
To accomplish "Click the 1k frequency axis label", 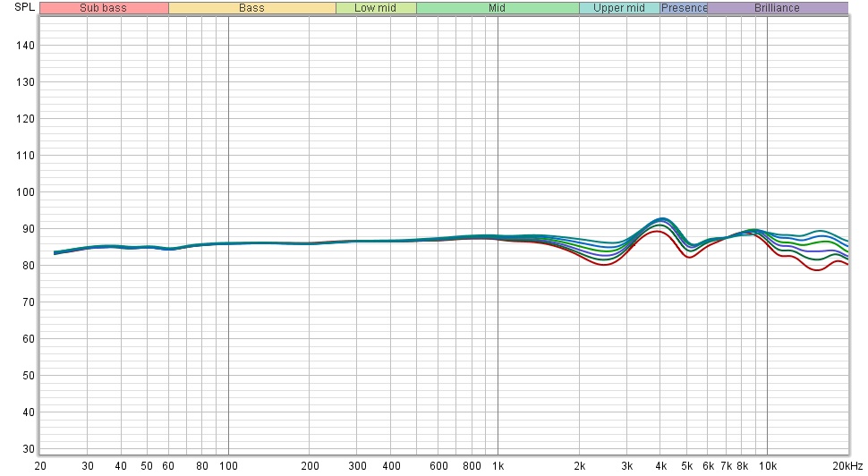I will (498, 466).
